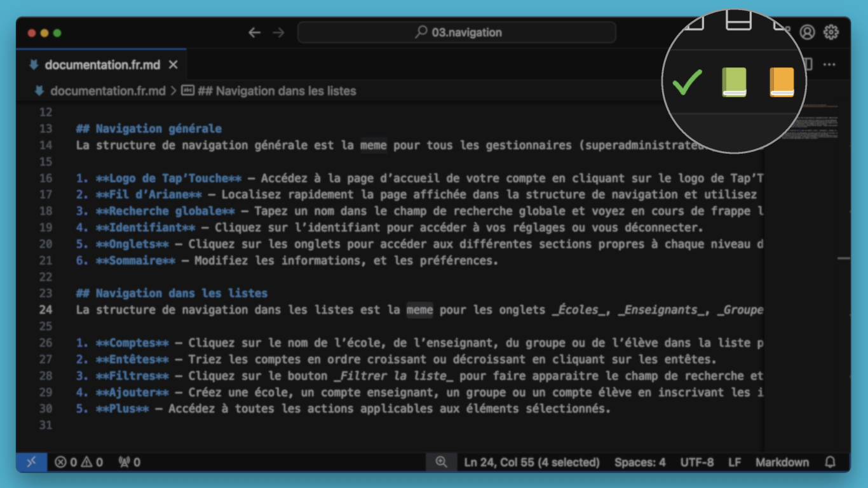Toggle the bottom panel layout icon
Image resolution: width=868 pixels, height=488 pixels.
click(738, 22)
